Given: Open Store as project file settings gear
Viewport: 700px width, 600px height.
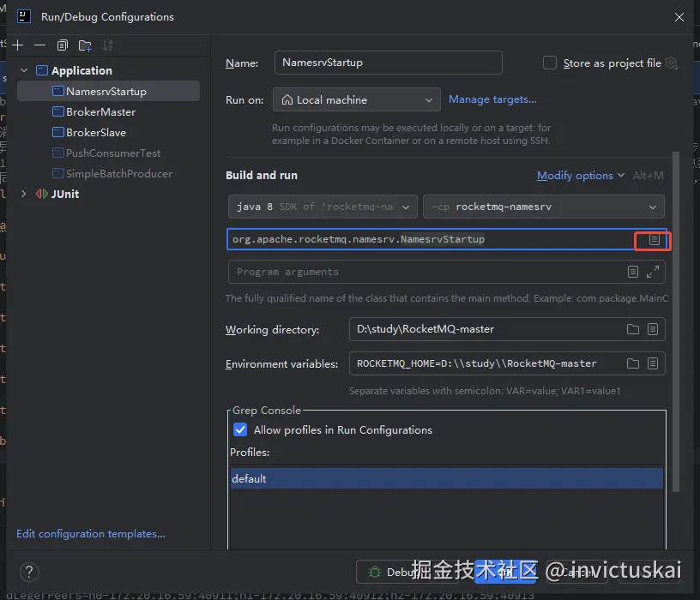Looking at the screenshot, I should [x=672, y=63].
